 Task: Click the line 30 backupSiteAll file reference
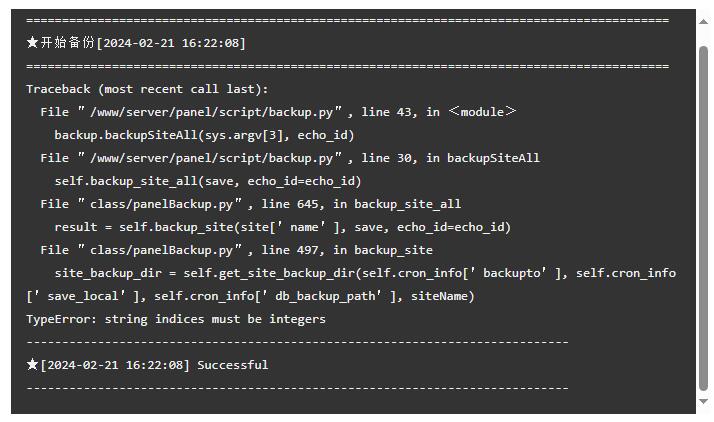click(290, 158)
